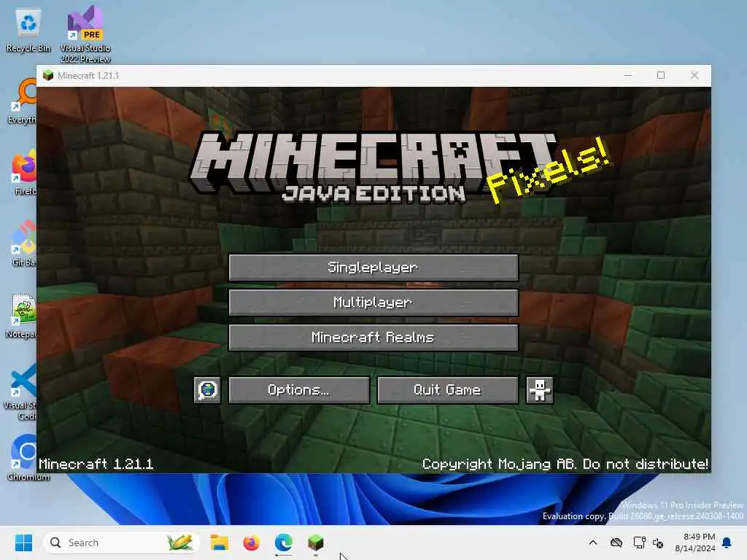Screen dimensions: 747x560
Task: Select the Everything search desktop icon
Action: tap(22, 101)
